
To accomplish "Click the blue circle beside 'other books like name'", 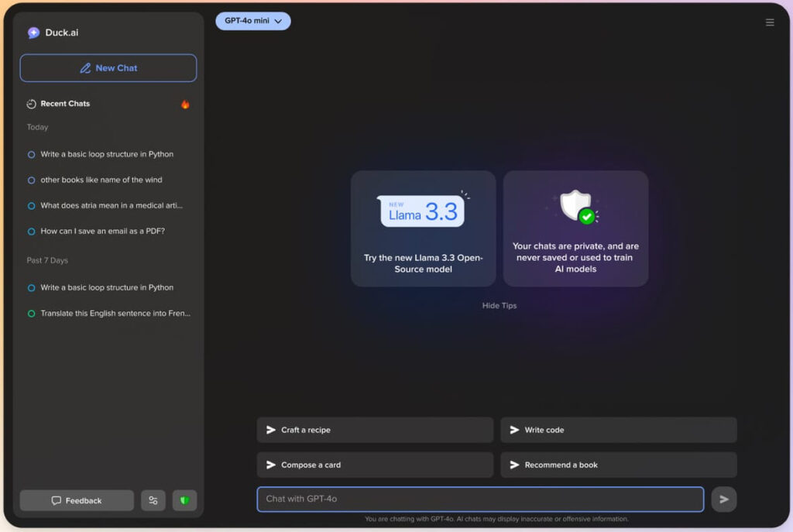I will click(x=31, y=180).
